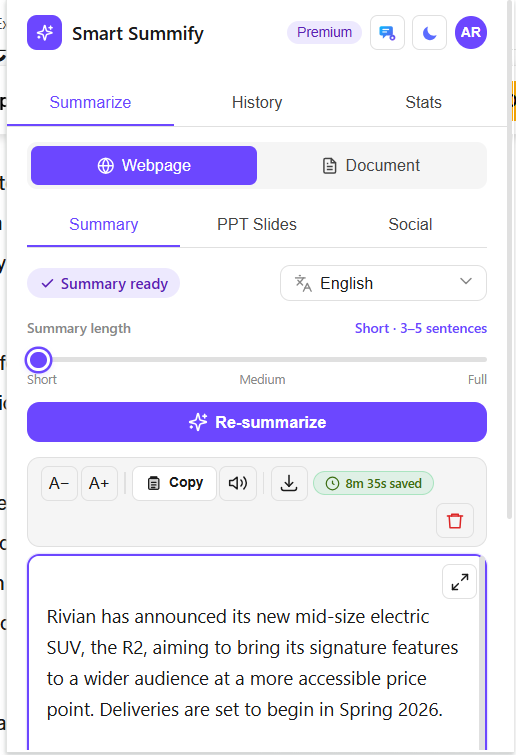
Task: Open the PPT Slides sub-tab
Action: [x=257, y=225]
